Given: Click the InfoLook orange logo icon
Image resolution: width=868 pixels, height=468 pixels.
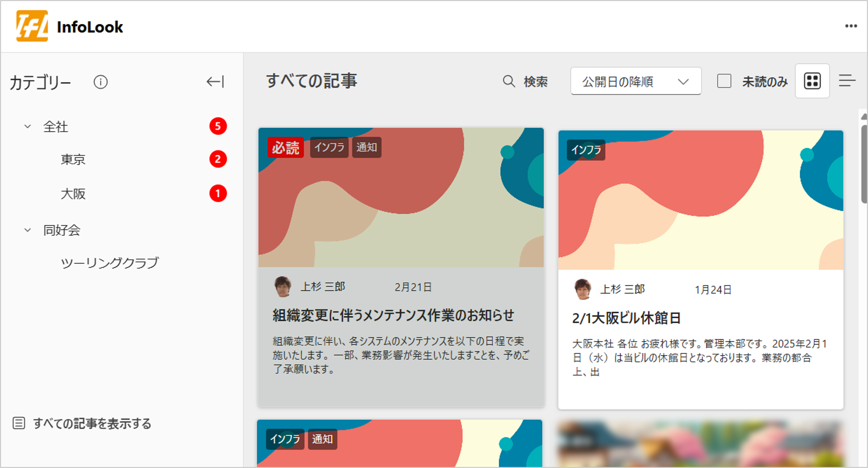Looking at the screenshot, I should pyautogui.click(x=32, y=26).
